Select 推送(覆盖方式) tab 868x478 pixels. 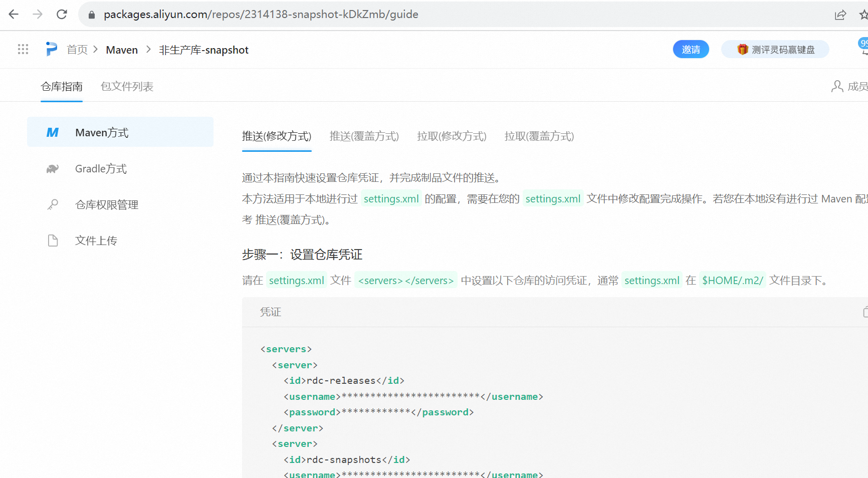coord(364,136)
